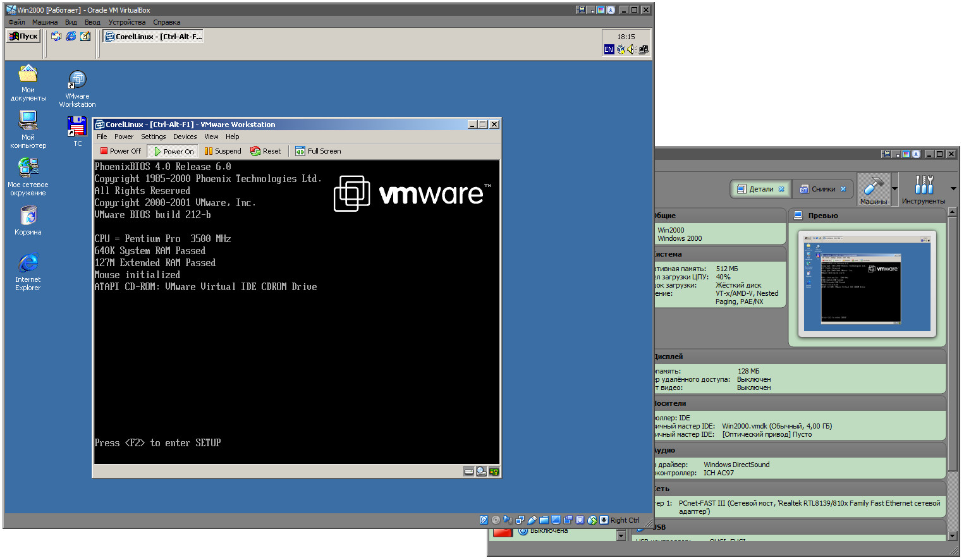
Task: Open the Help menu in VMware Workstation
Action: click(233, 137)
